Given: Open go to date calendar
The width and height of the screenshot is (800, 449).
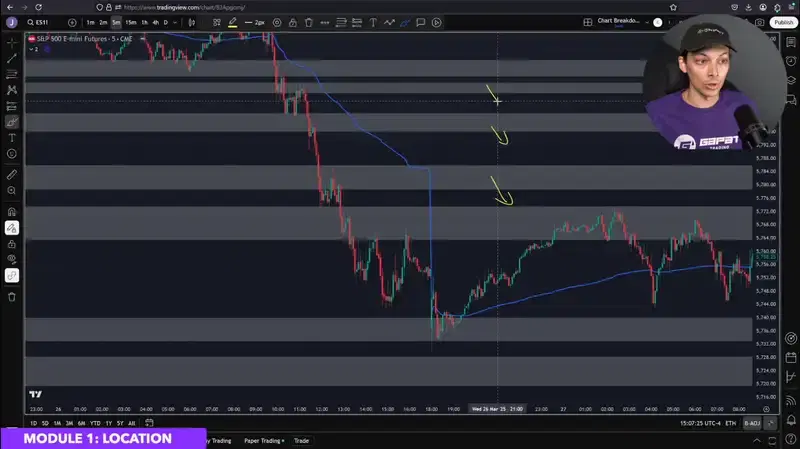Looking at the screenshot, I should [149, 422].
